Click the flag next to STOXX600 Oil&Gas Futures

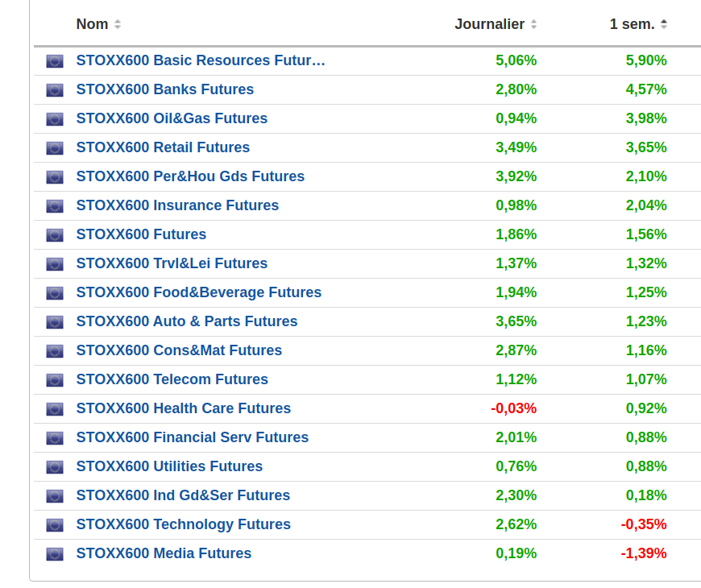pyautogui.click(x=55, y=118)
